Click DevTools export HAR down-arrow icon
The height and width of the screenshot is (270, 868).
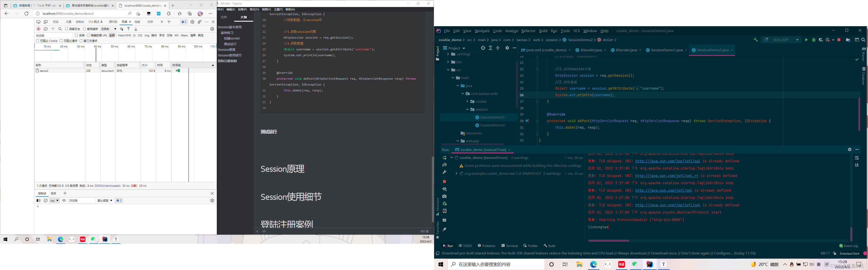pos(136,29)
